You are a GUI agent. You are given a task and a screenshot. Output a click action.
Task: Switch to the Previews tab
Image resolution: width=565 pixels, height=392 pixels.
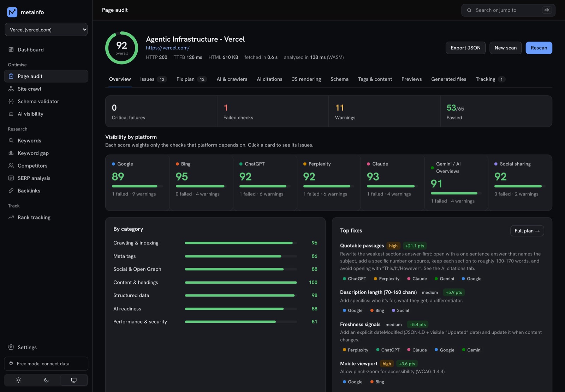click(x=411, y=79)
